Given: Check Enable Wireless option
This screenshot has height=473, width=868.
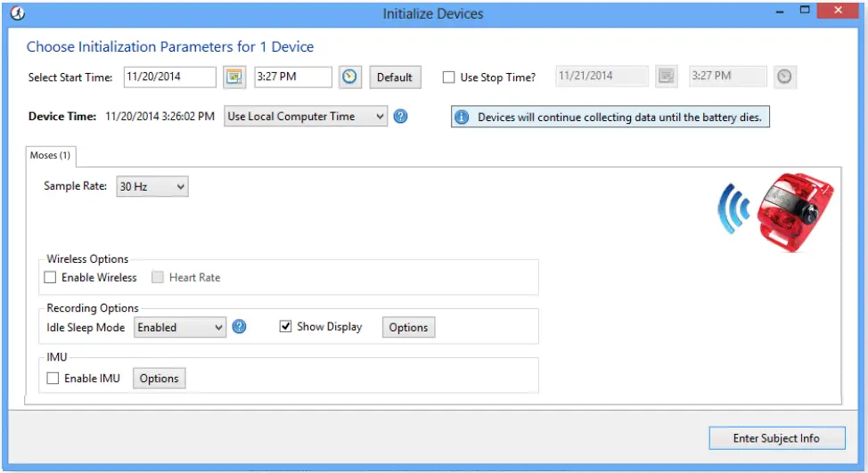Looking at the screenshot, I should [51, 277].
